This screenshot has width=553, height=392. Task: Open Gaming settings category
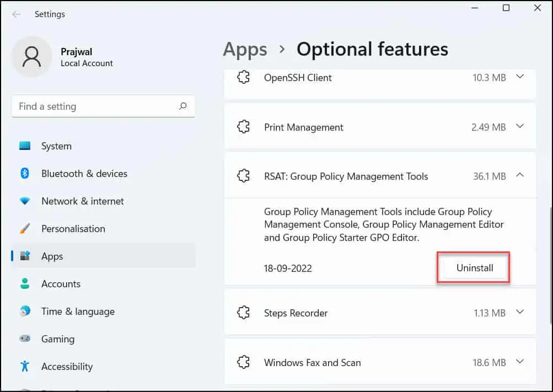103,339
